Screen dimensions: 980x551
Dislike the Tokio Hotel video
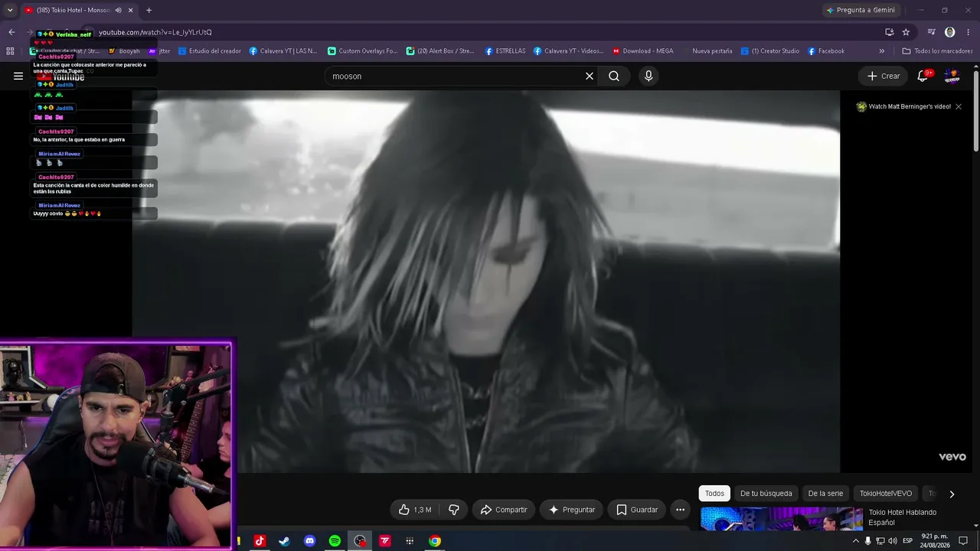(454, 510)
